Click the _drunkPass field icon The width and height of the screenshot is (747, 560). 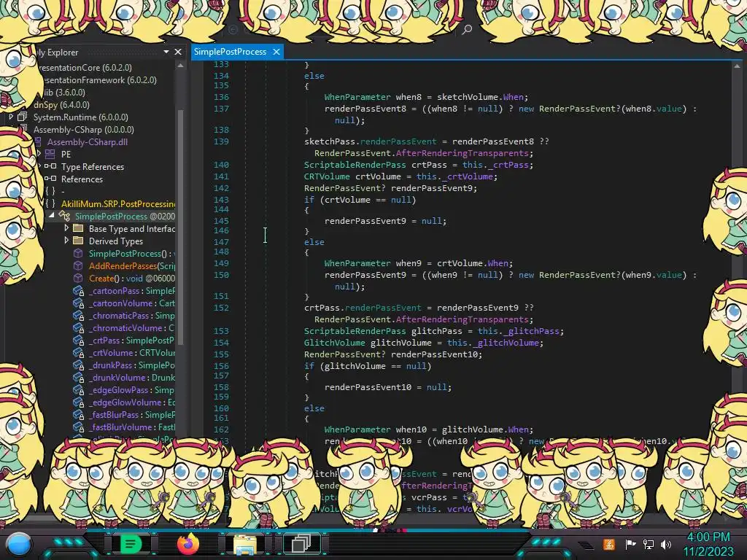point(79,365)
